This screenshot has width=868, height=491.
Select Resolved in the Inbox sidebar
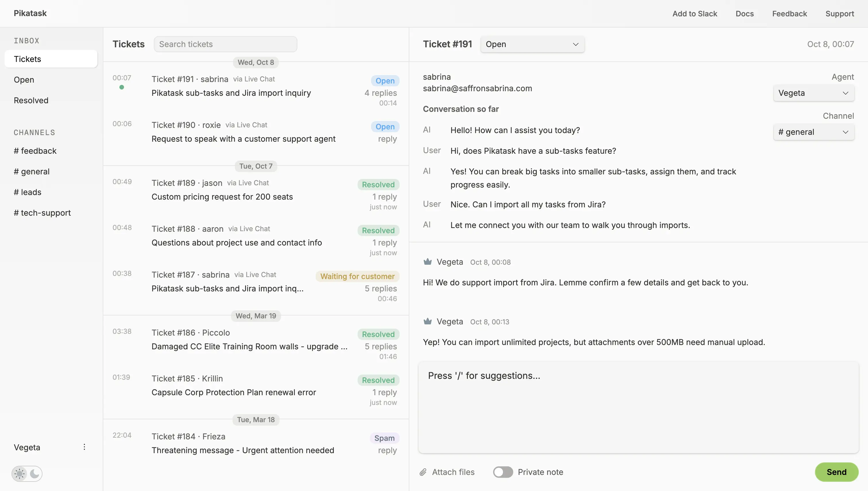pyautogui.click(x=31, y=100)
